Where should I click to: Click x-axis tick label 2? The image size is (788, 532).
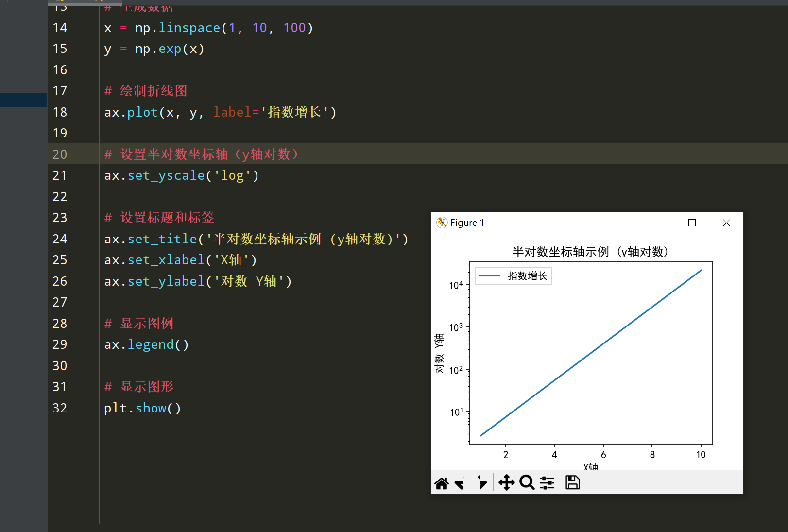(505, 455)
